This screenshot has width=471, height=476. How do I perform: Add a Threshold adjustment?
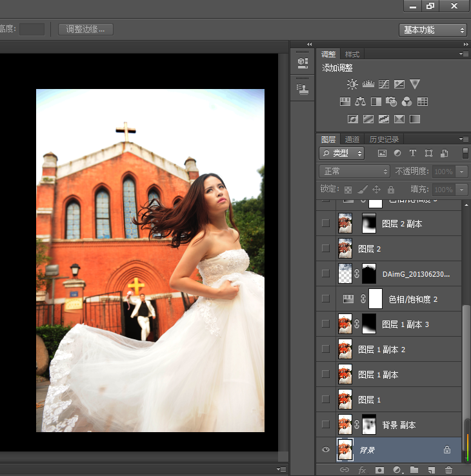[384, 119]
